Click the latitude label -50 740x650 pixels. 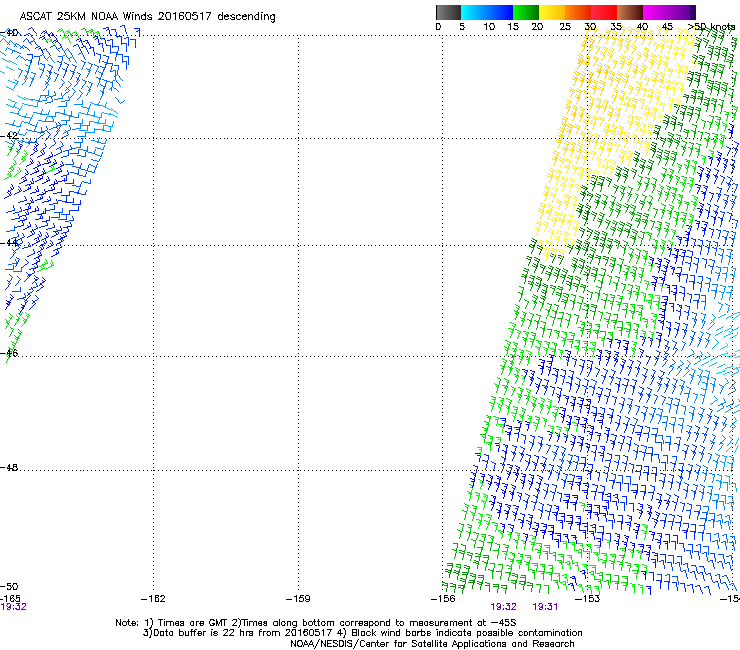pos(9,586)
